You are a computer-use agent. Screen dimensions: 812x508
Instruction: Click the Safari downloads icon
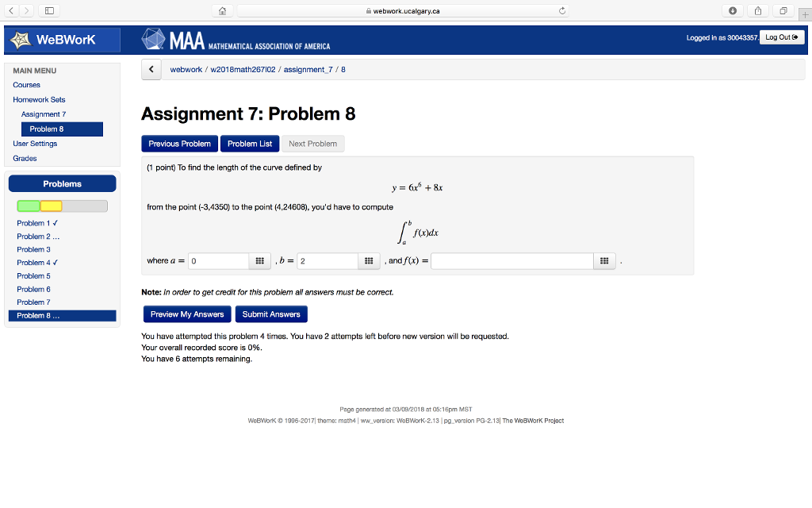pyautogui.click(x=732, y=10)
